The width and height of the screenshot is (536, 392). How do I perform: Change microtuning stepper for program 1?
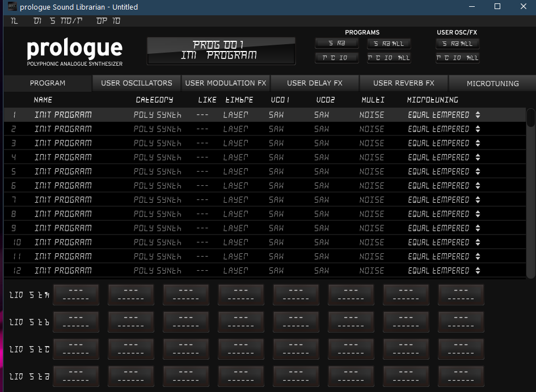tap(478, 115)
